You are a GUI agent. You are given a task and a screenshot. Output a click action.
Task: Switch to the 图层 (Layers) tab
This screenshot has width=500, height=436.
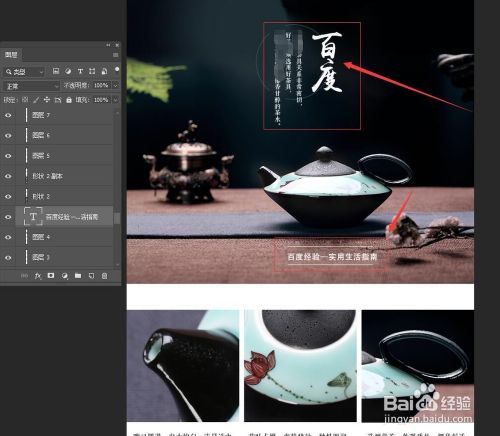[11, 55]
